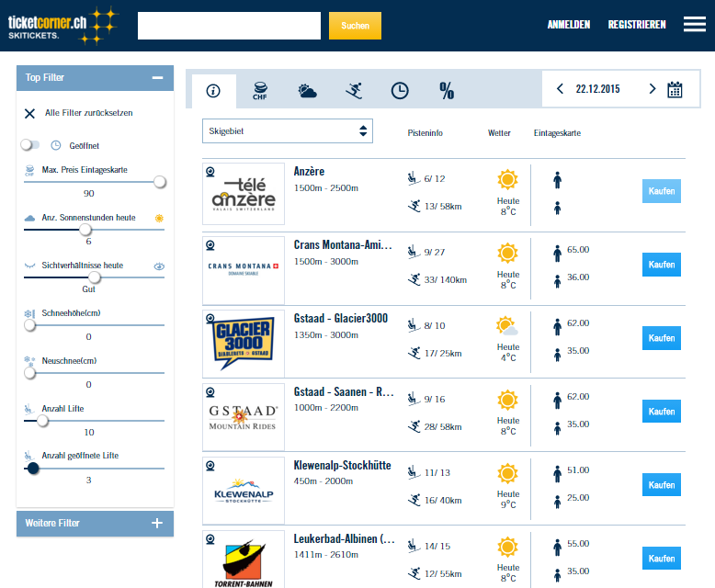Click ANMELDEN link
The height and width of the screenshot is (588, 715).
click(x=569, y=25)
